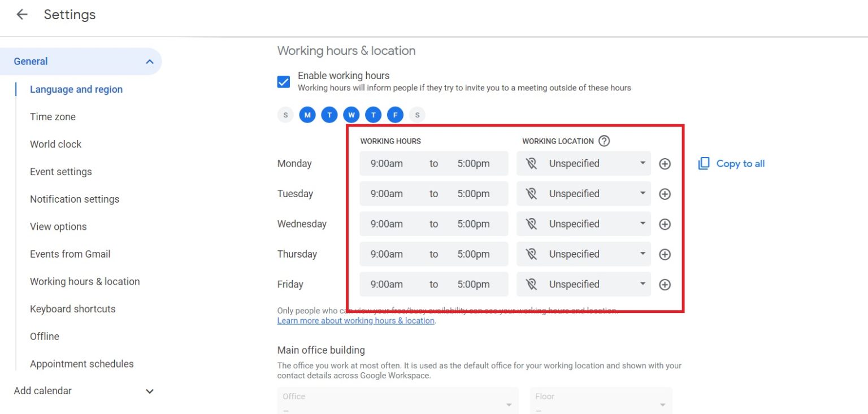Open Learn more about working hours link
Image resolution: width=868 pixels, height=414 pixels.
pyautogui.click(x=355, y=321)
